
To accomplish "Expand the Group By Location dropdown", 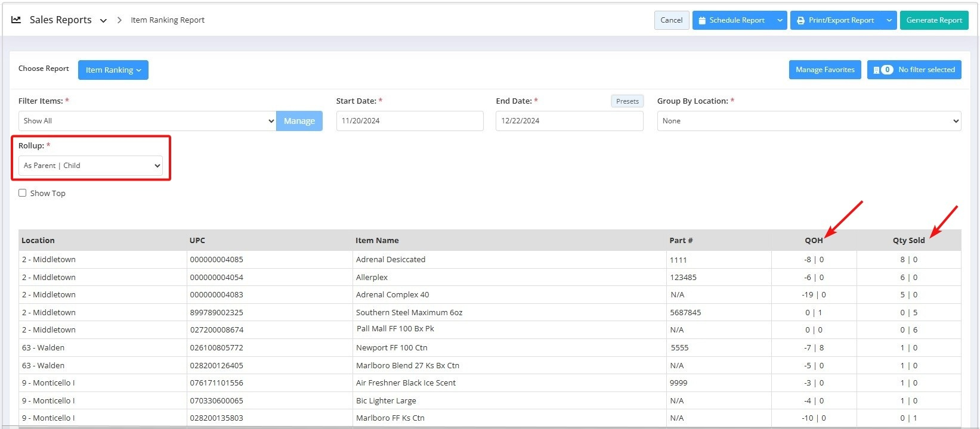I will tap(808, 121).
